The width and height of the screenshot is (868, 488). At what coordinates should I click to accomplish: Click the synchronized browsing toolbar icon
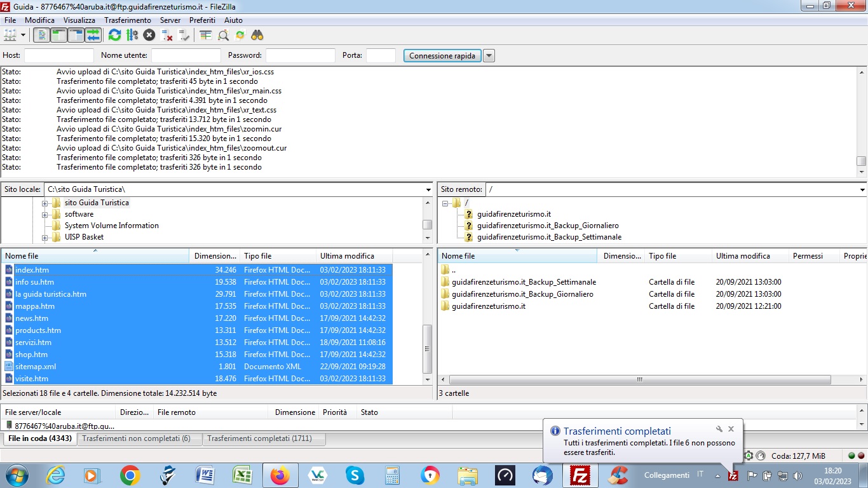240,35
